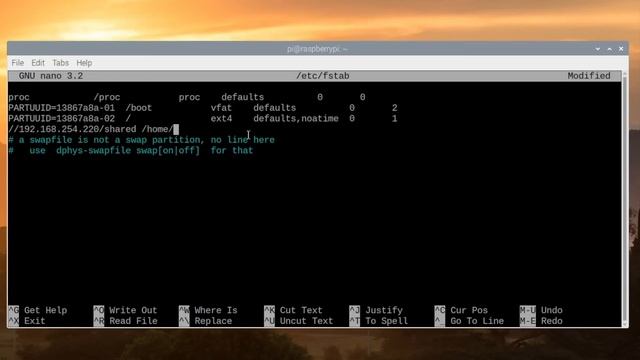The height and width of the screenshot is (360, 640).
Task: Click defaults,noatime options text
Action: coord(296,118)
